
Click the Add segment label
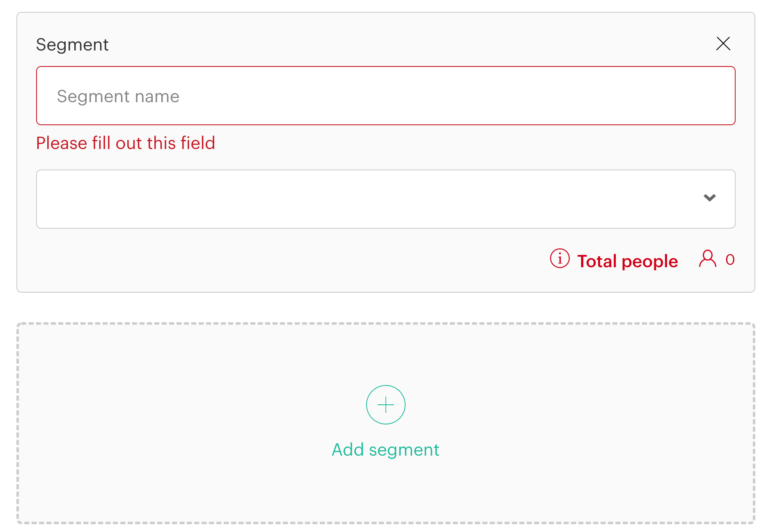(385, 449)
